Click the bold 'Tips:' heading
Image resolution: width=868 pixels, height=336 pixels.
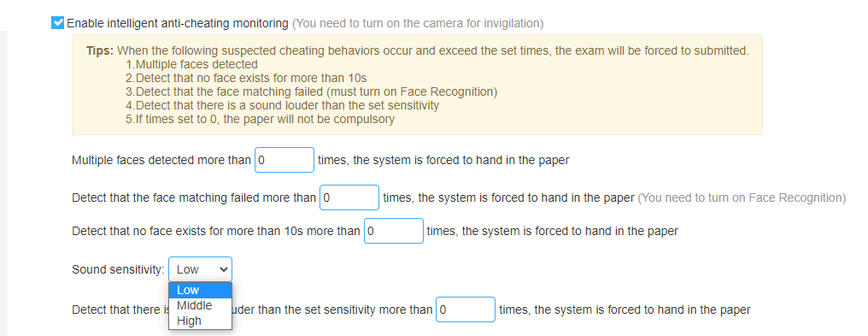(100, 50)
